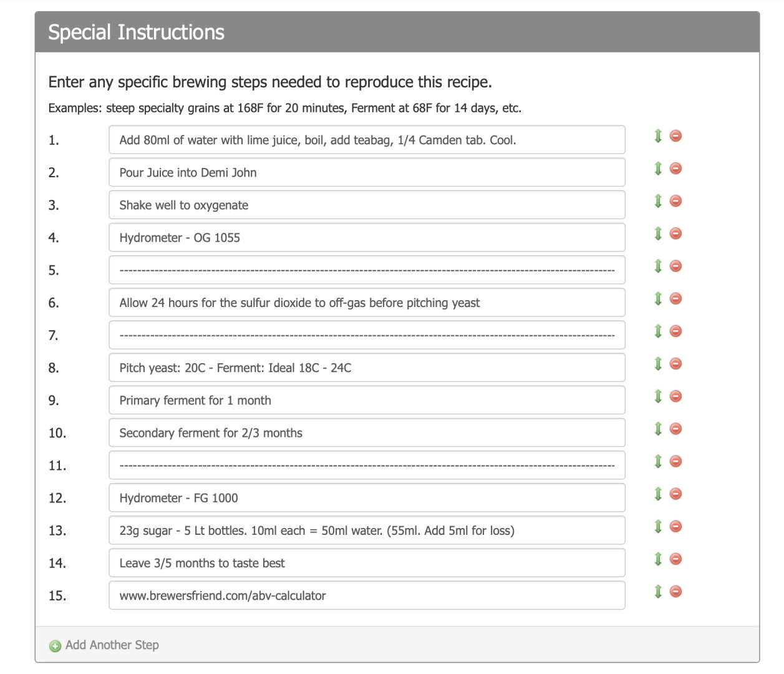Click Add Another Step link
The image size is (784, 674).
pyautogui.click(x=112, y=645)
